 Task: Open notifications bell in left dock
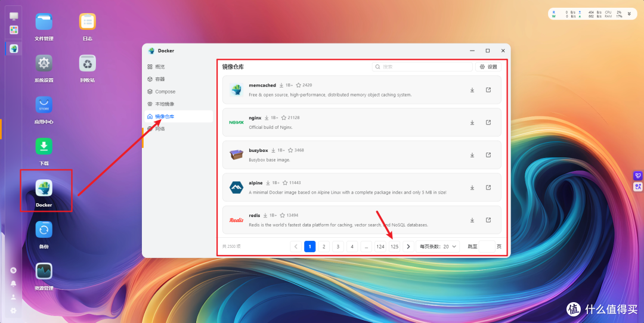coord(14,284)
